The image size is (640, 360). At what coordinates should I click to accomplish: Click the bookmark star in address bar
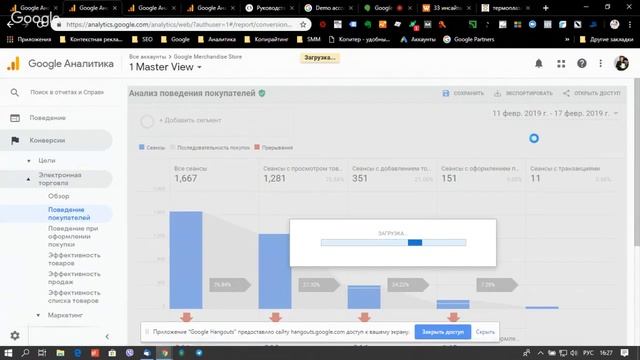coord(303,24)
